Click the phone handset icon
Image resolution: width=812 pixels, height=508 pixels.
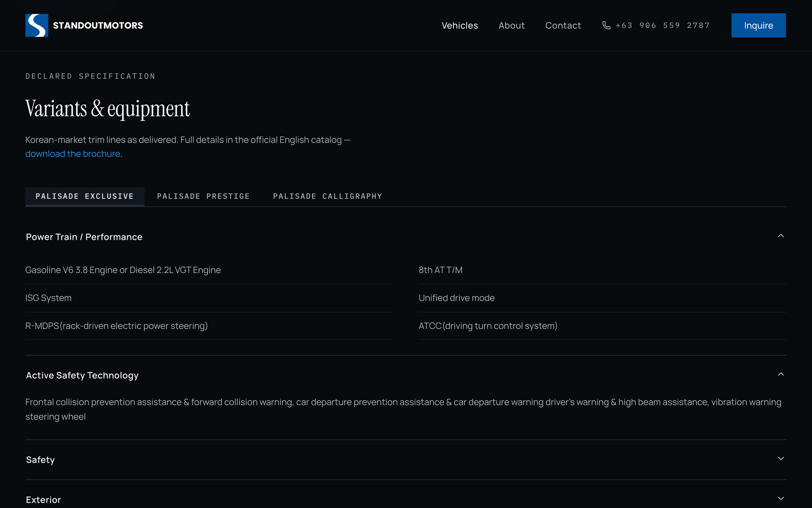[x=606, y=25]
